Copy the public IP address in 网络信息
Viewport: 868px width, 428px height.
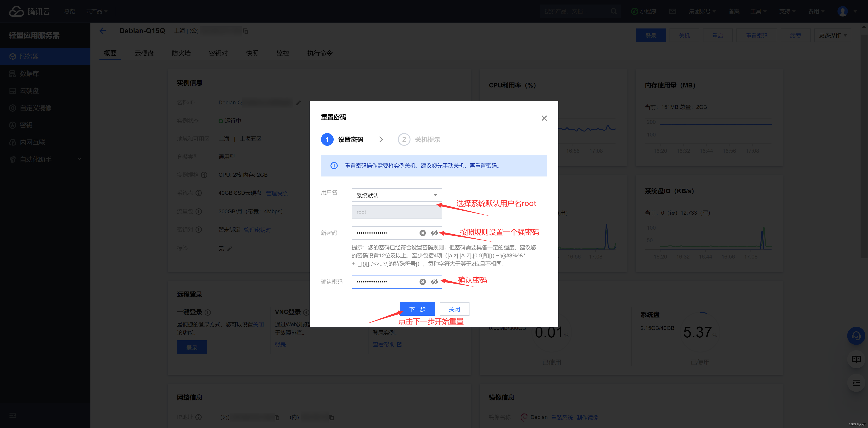pyautogui.click(x=277, y=418)
